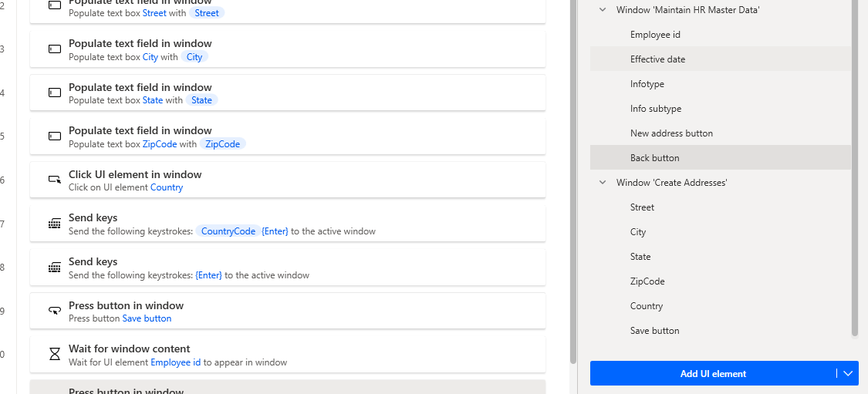Click the cursor icon on Click UI element step
The width and height of the screenshot is (868, 394).
coord(55,180)
